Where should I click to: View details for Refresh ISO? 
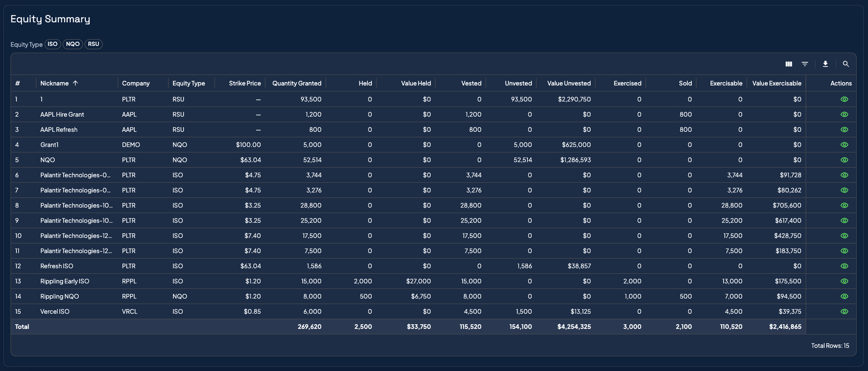pyautogui.click(x=844, y=266)
